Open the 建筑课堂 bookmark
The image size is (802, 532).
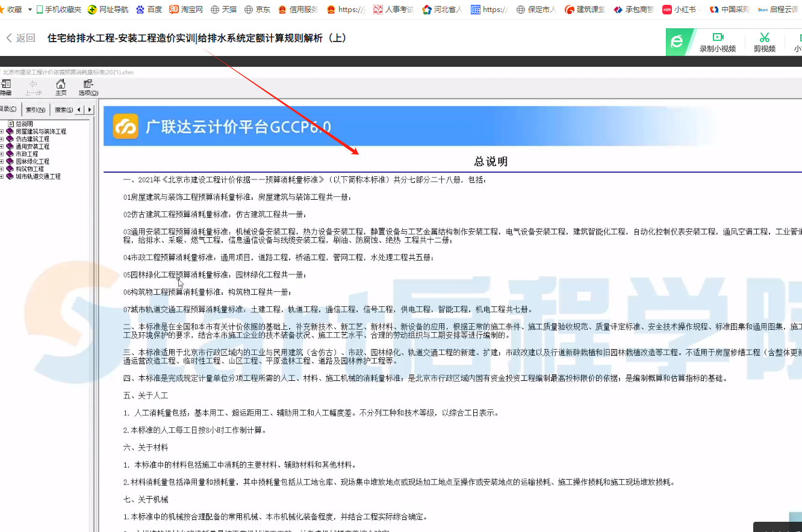pyautogui.click(x=585, y=10)
